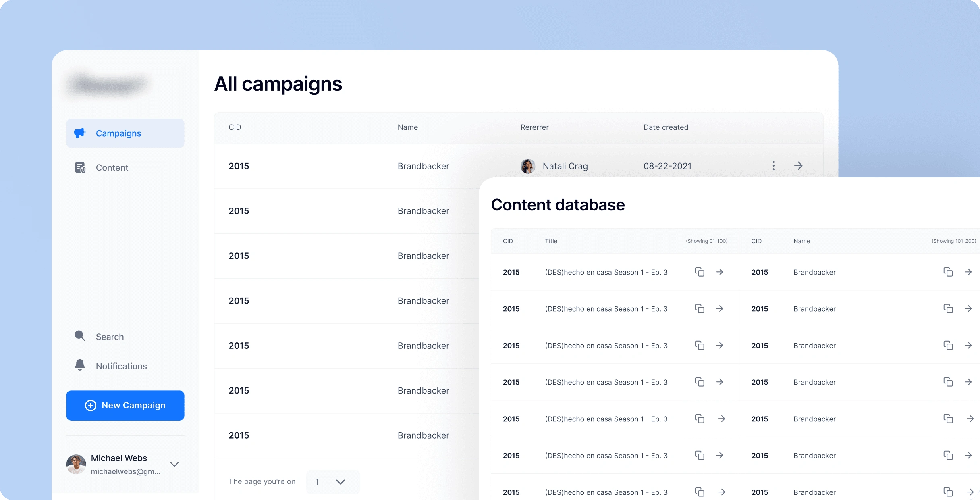
Task: Copy the third (DES)hecho en casa row
Action: [x=700, y=346]
